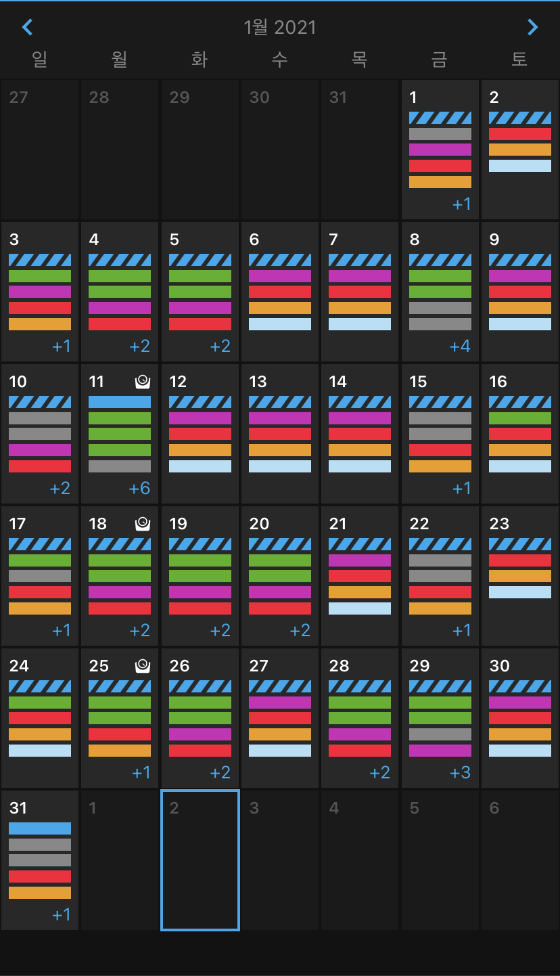The image size is (560, 976).
Task: Select the grayed December 30 cell
Action: 280,149
